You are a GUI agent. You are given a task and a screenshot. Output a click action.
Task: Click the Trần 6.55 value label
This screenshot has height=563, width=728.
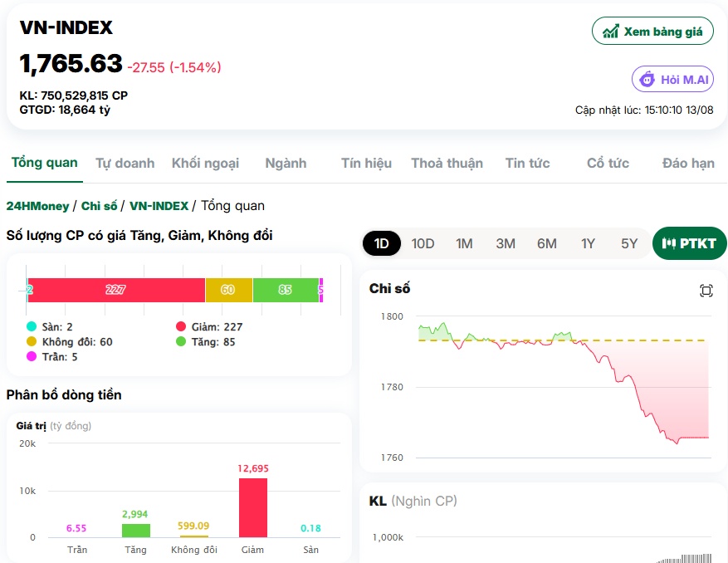[76, 528]
